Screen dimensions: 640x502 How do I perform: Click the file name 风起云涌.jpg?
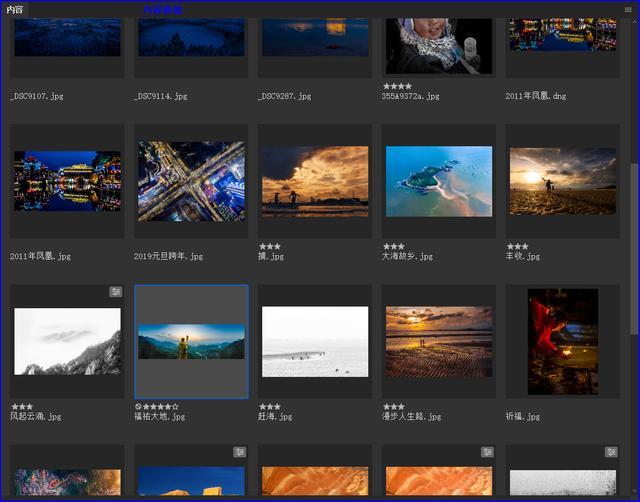click(36, 417)
